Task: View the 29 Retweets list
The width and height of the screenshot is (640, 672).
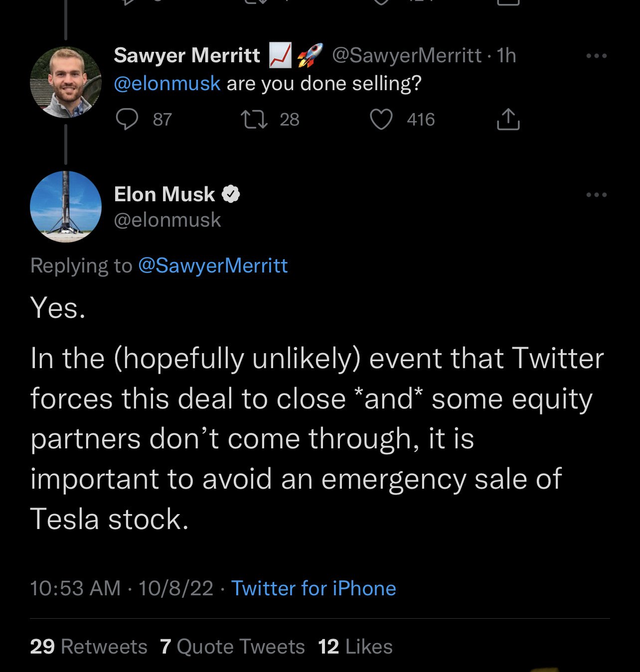Action: [89, 647]
